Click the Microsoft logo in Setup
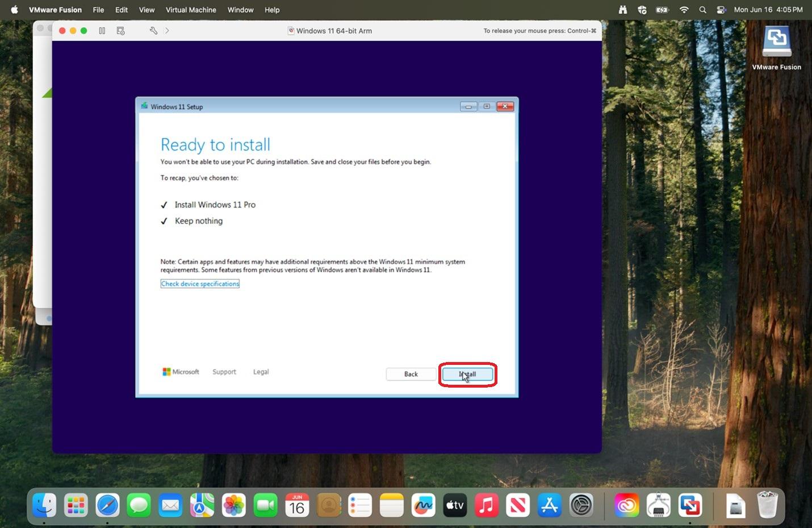812x528 pixels. tap(181, 372)
